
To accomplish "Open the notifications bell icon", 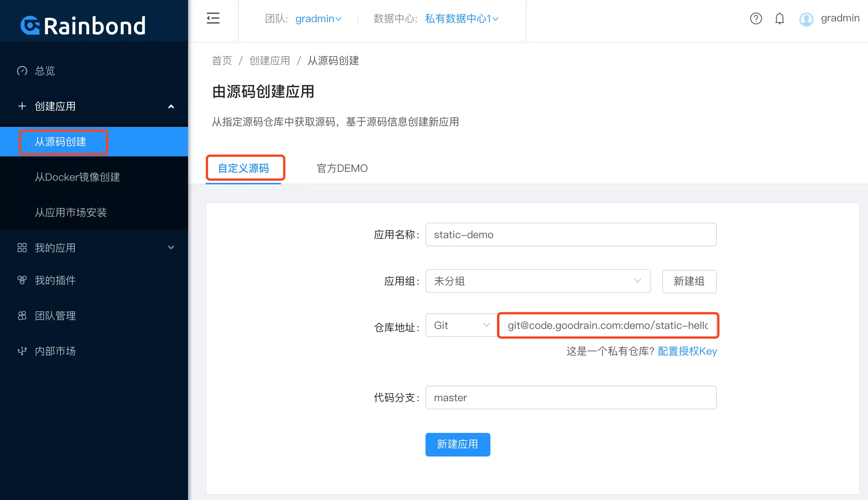I will 780,18.
